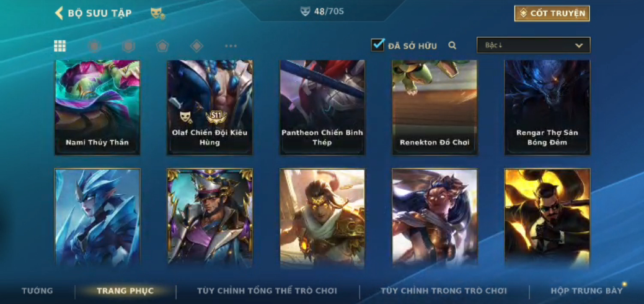Select the hexagon rarity filter icon
This screenshot has width=644, height=304.
tap(128, 46)
